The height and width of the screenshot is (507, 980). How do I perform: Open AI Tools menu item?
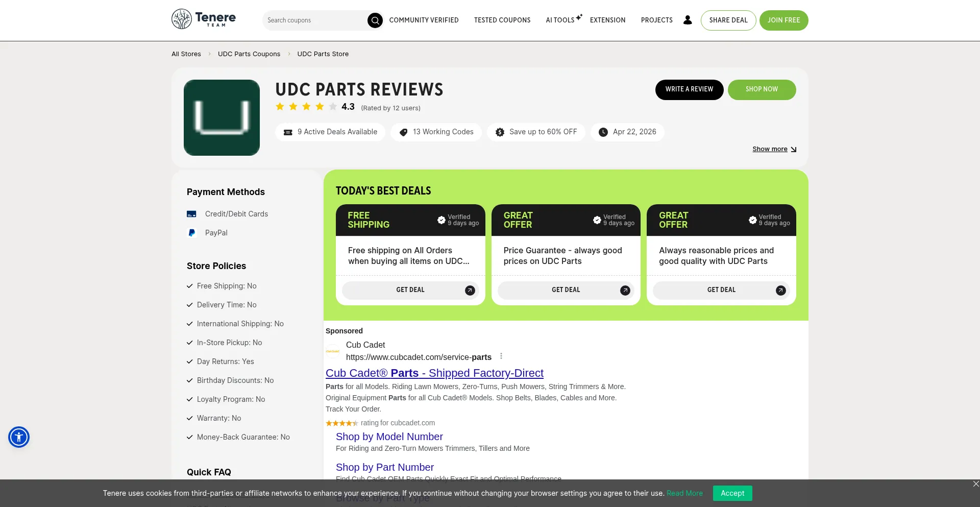click(x=560, y=20)
